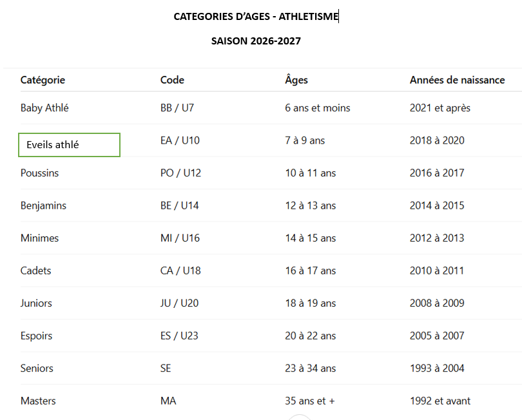
Task: Click the circular button below the table
Action: coord(299,417)
